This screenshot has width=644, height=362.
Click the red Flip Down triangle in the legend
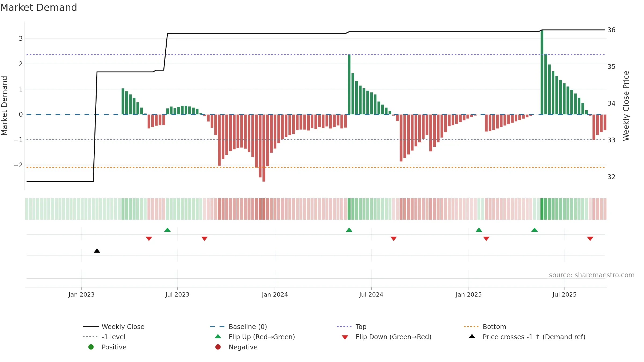(x=345, y=337)
